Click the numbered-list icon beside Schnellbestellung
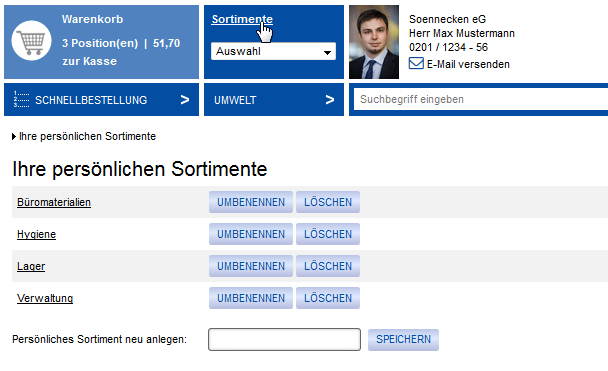Viewport: 608px width, 371px height. 21,99
